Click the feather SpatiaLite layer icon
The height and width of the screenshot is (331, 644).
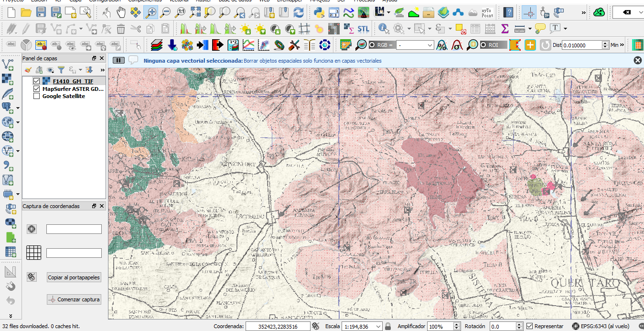(x=8, y=93)
